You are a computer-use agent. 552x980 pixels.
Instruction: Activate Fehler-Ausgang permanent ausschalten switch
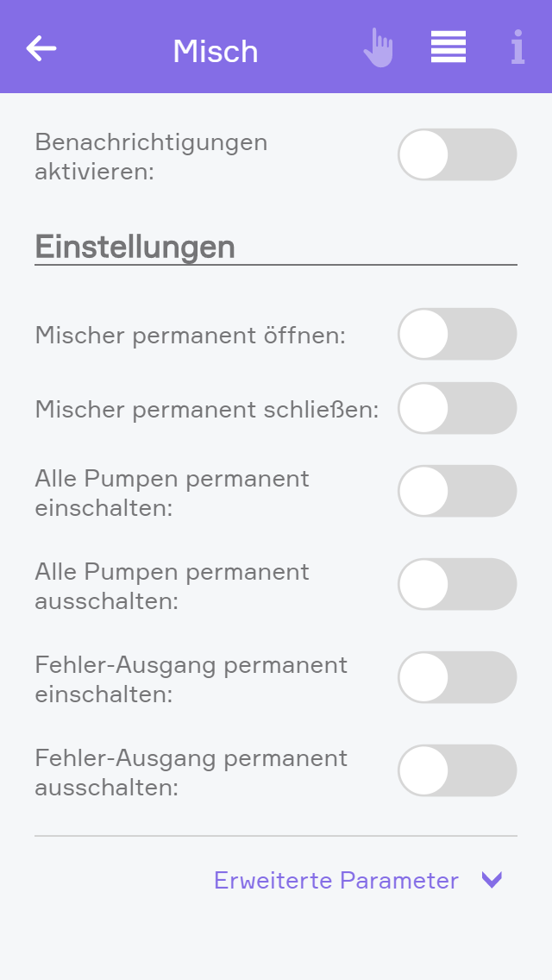(457, 770)
